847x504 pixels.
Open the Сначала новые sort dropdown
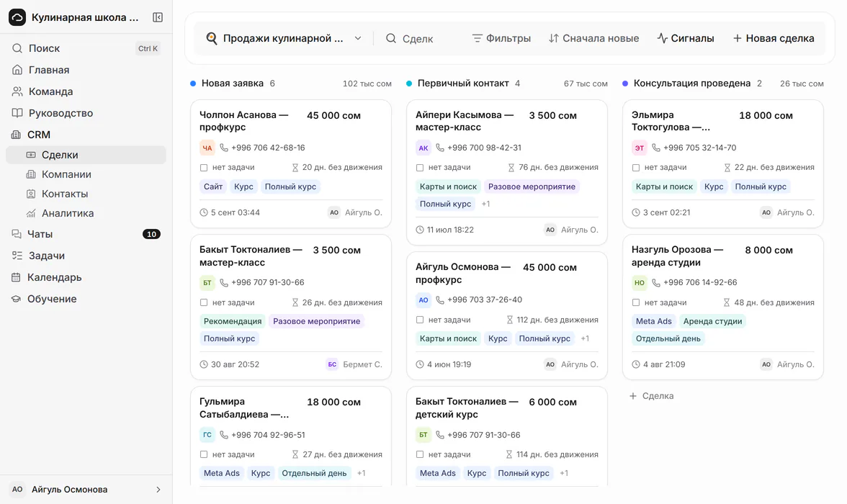pos(593,38)
